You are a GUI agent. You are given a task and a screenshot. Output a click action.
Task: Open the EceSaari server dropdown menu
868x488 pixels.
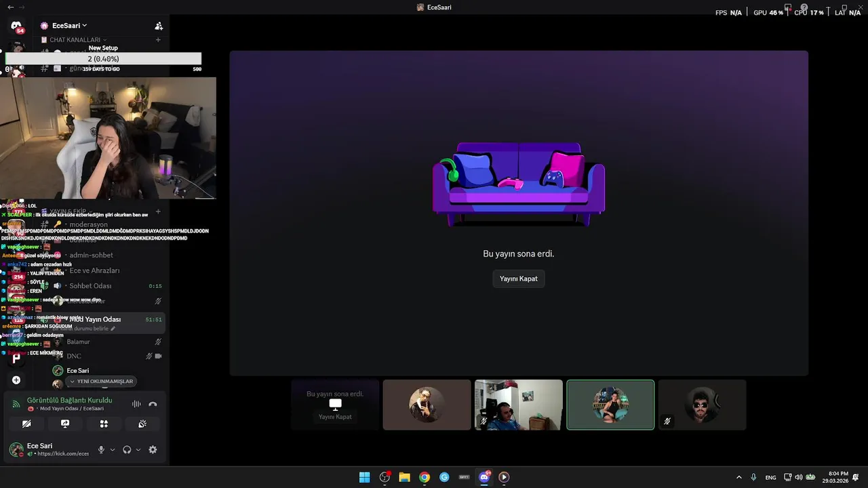pos(70,26)
